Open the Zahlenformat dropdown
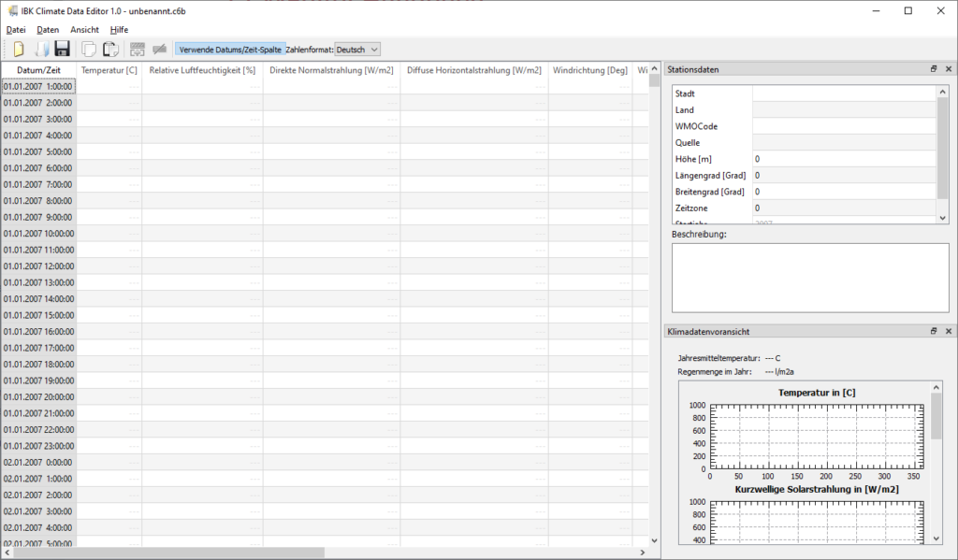958x560 pixels. [357, 50]
